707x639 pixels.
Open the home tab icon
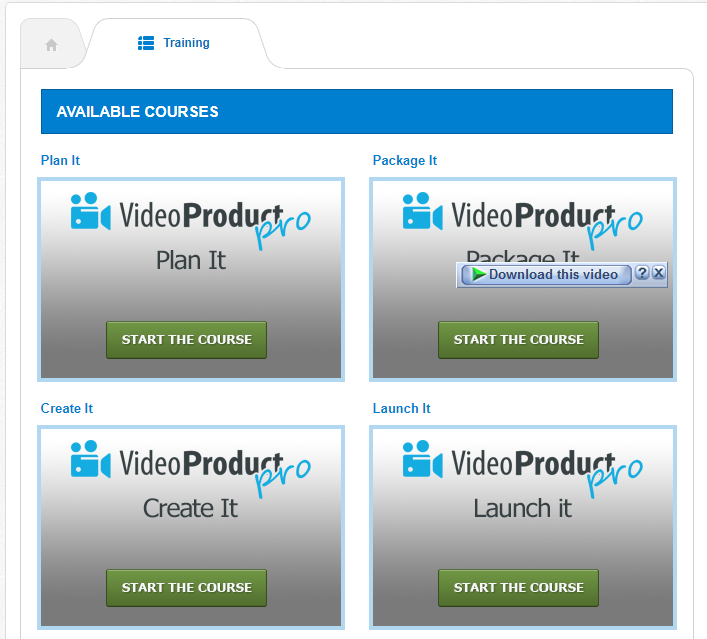(x=51, y=45)
